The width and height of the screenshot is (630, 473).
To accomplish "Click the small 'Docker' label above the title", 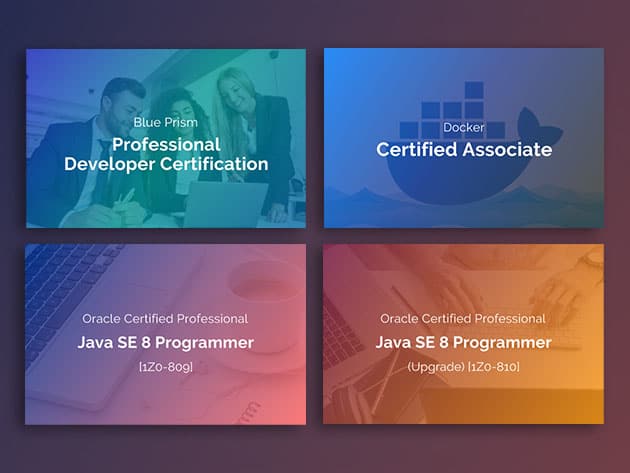I will click(463, 128).
